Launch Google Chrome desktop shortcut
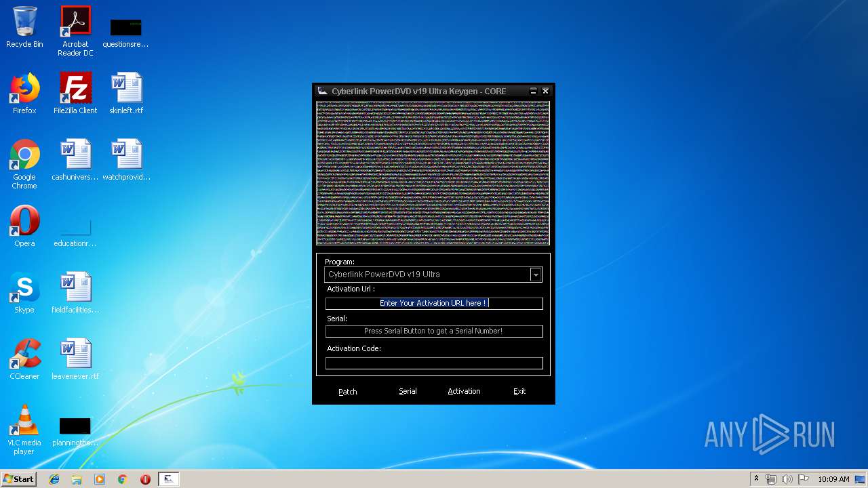Screen dimensions: 868x488 (24, 164)
